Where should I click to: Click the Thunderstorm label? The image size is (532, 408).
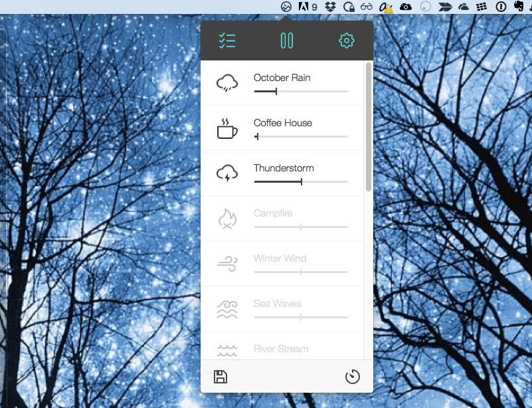[284, 168]
